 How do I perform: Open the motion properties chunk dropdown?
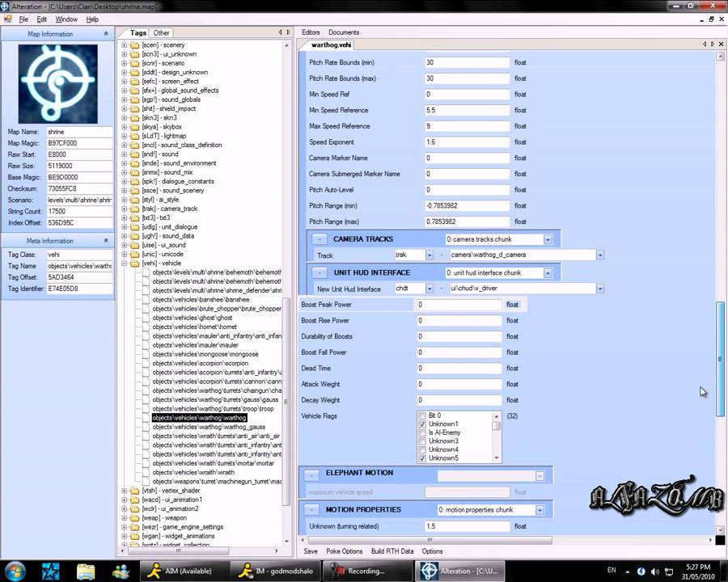(540, 510)
